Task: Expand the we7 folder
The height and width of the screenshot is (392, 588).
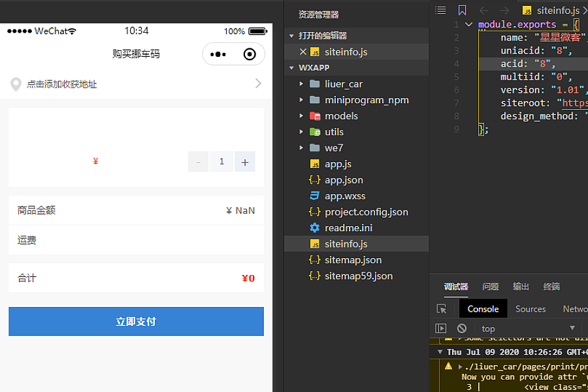Action: click(301, 148)
